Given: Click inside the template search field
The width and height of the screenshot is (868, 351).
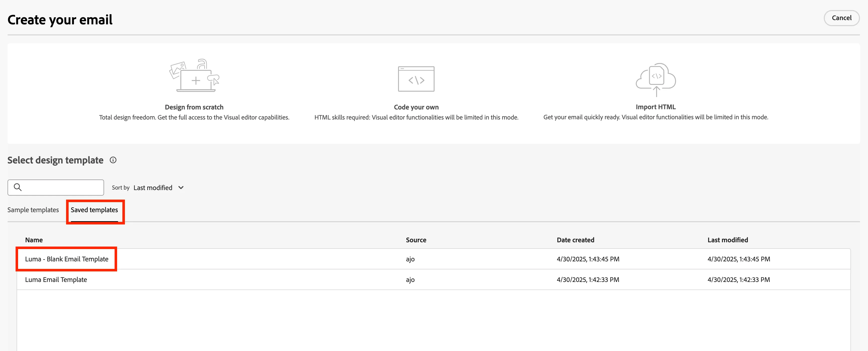Looking at the screenshot, I should 56,188.
